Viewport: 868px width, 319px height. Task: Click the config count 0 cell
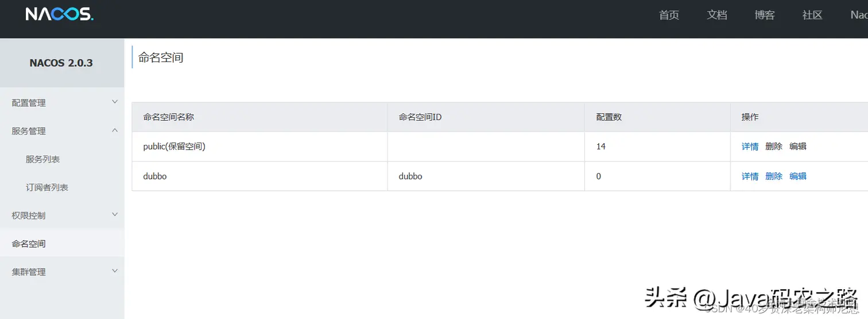(x=657, y=176)
